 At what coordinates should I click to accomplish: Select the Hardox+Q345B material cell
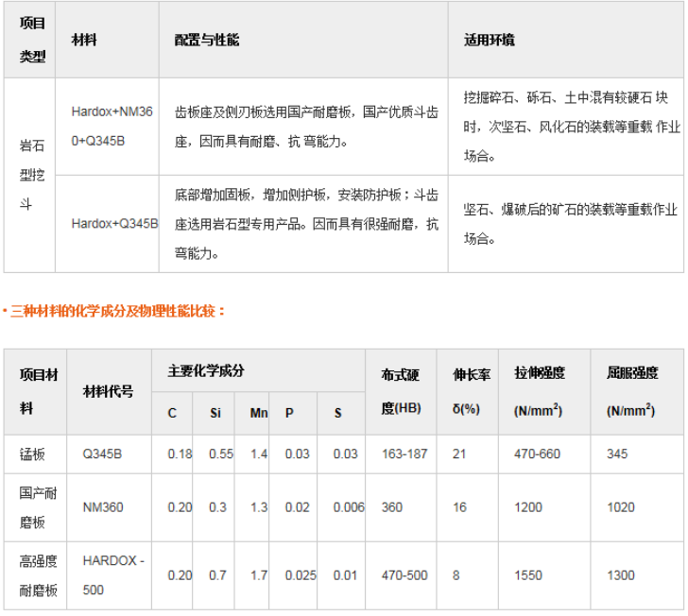pos(114,224)
